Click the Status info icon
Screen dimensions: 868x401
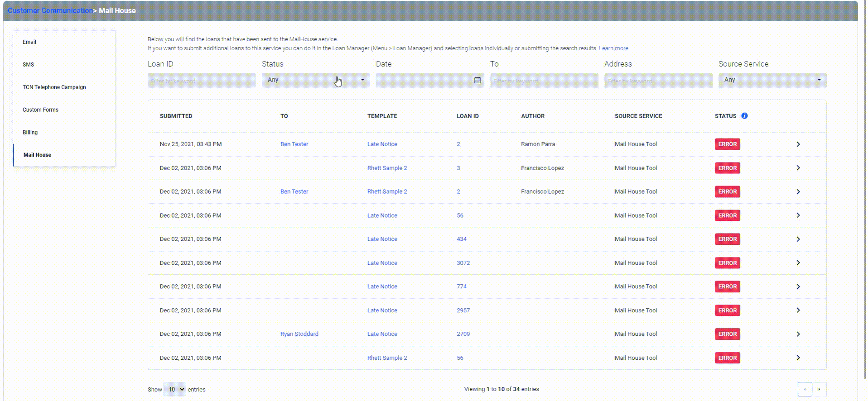click(x=744, y=116)
